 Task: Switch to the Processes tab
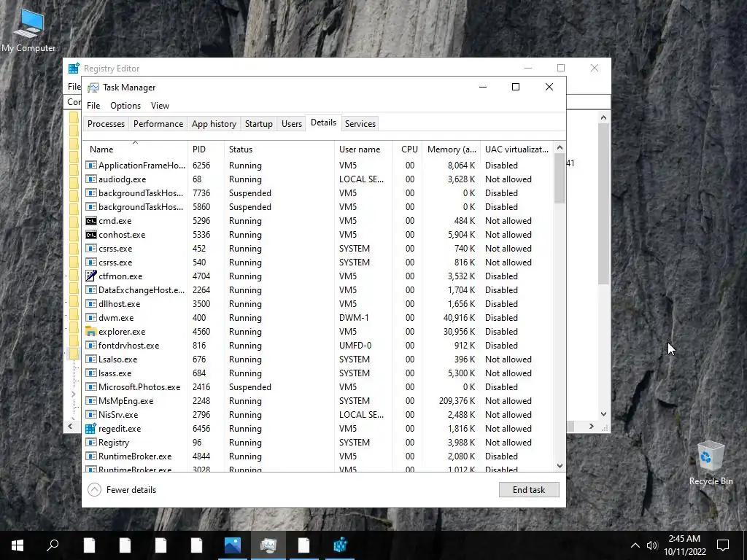pyautogui.click(x=106, y=124)
